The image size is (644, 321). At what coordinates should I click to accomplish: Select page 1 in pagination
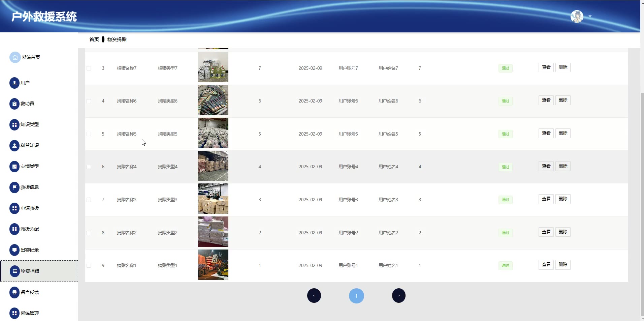(356, 296)
